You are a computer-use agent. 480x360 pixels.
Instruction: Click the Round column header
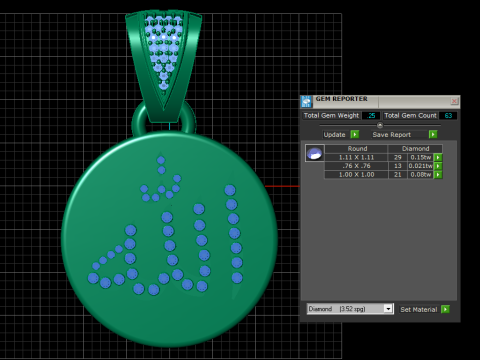(x=356, y=149)
